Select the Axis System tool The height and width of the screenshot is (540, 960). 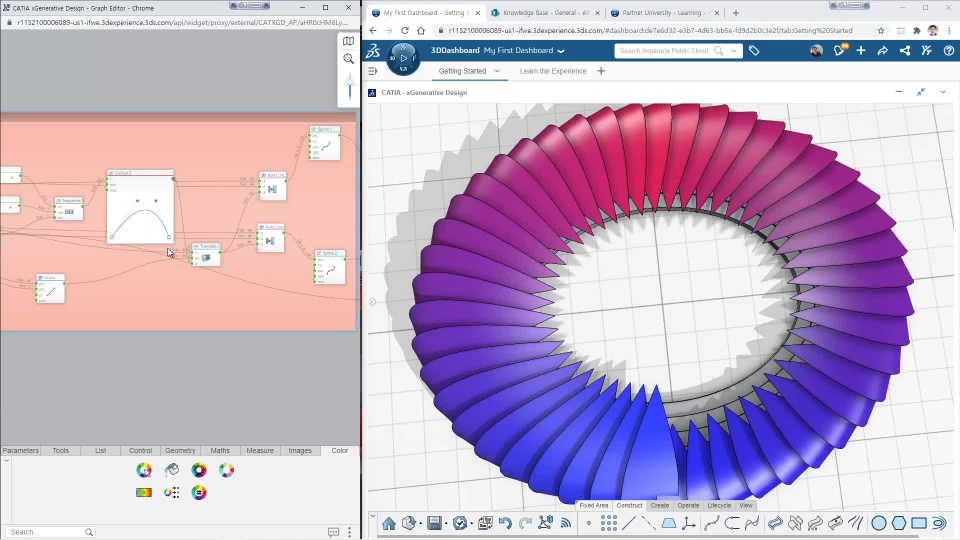[688, 523]
